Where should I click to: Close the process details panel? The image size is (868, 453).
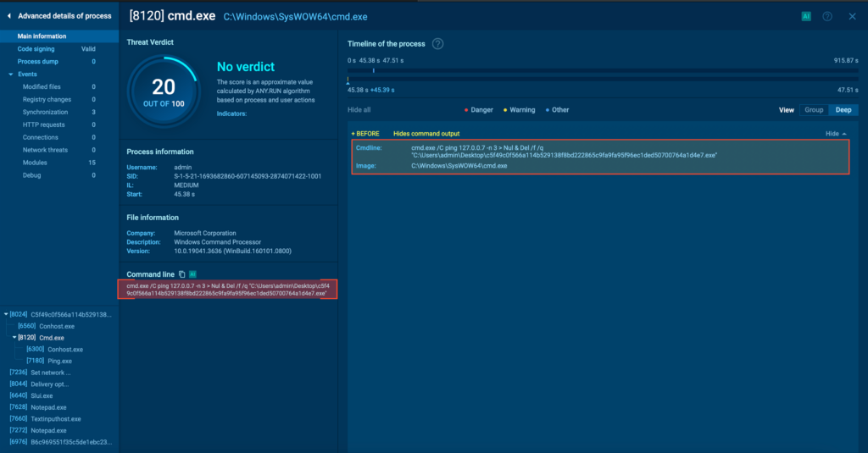pos(852,16)
